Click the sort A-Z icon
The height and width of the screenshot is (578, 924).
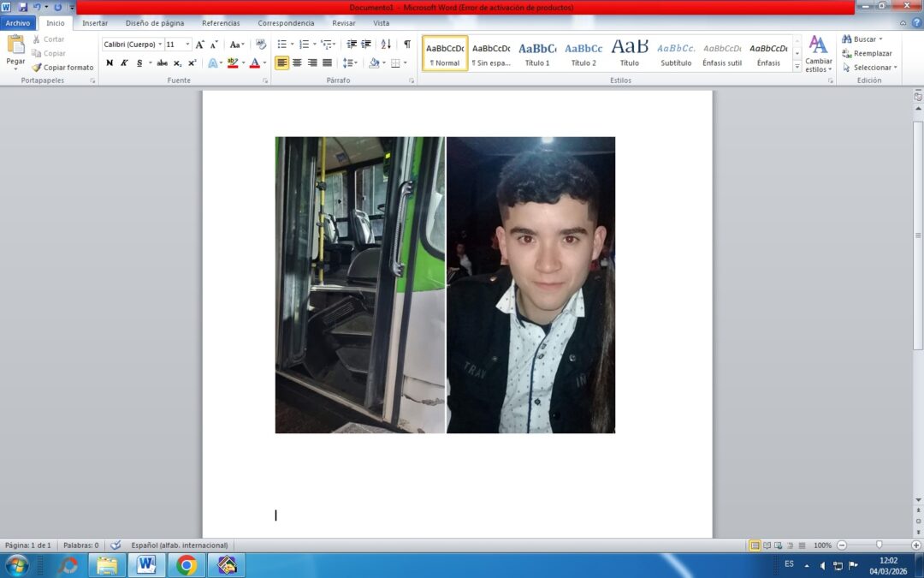pos(386,45)
